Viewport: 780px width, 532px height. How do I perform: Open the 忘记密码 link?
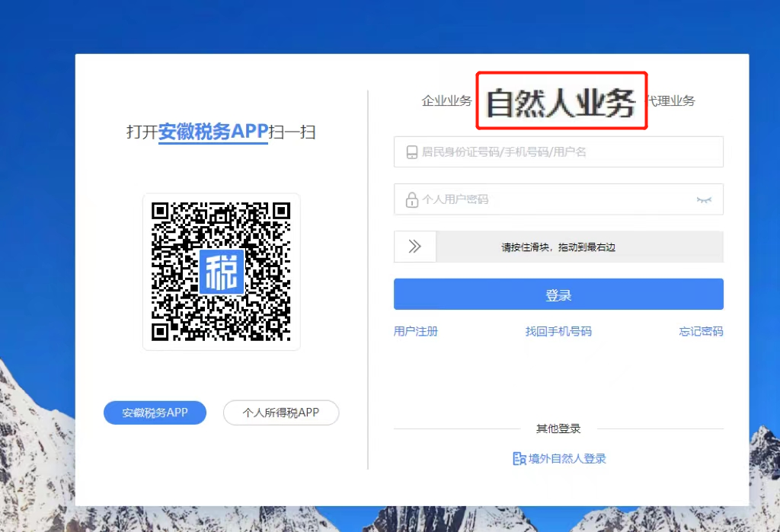[x=701, y=331]
